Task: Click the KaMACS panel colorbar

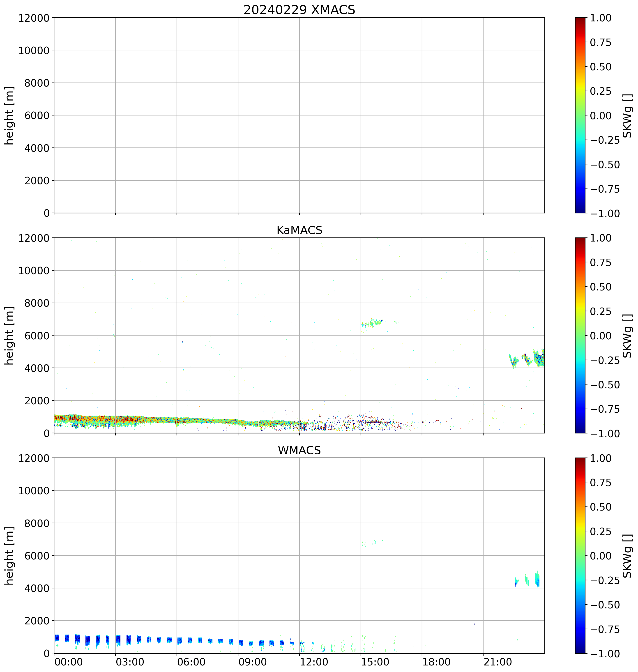Action: point(580,335)
